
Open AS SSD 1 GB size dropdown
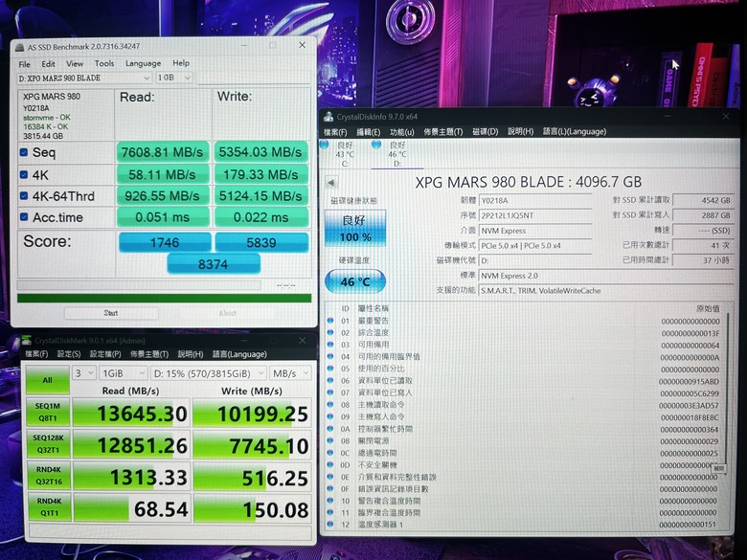174,78
